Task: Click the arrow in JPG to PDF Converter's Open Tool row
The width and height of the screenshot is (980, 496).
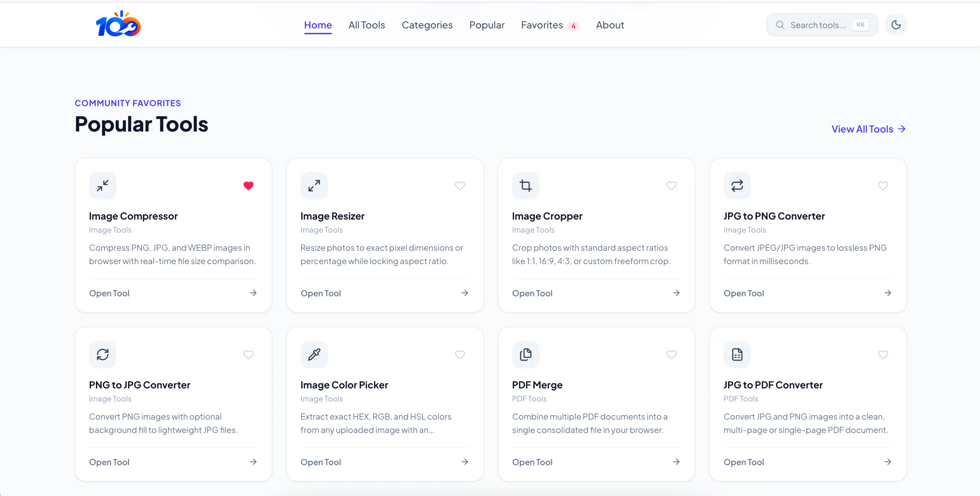Action: pos(888,462)
